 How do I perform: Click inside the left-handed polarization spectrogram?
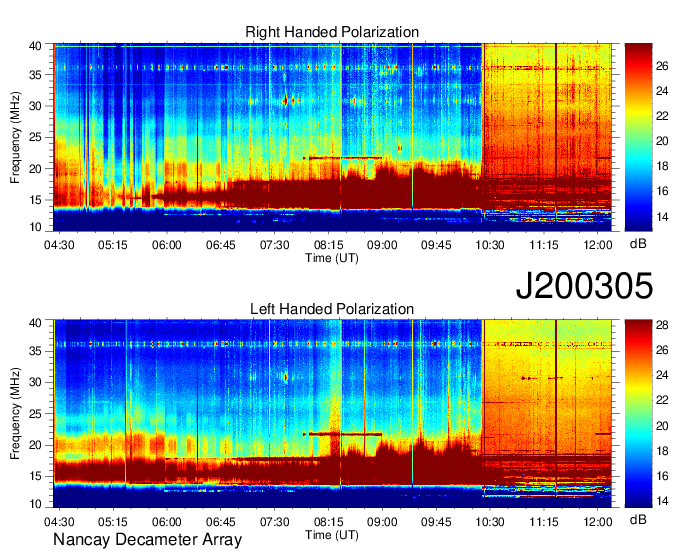332,414
